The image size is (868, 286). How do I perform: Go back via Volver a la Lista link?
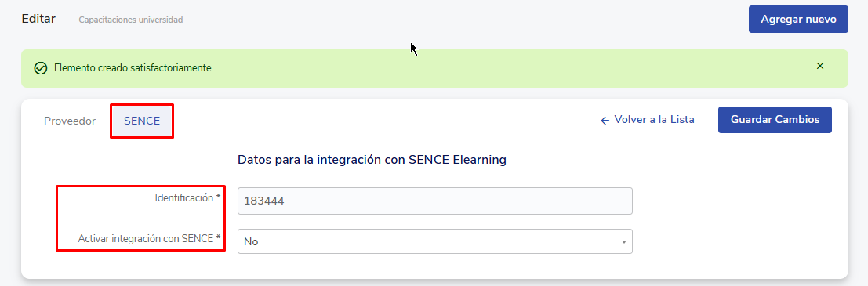tap(654, 119)
